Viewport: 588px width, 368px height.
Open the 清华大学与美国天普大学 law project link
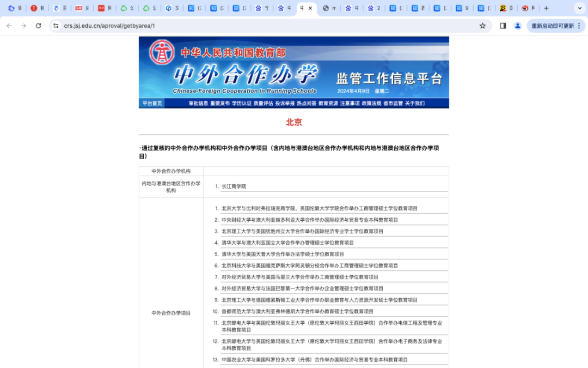(x=283, y=254)
